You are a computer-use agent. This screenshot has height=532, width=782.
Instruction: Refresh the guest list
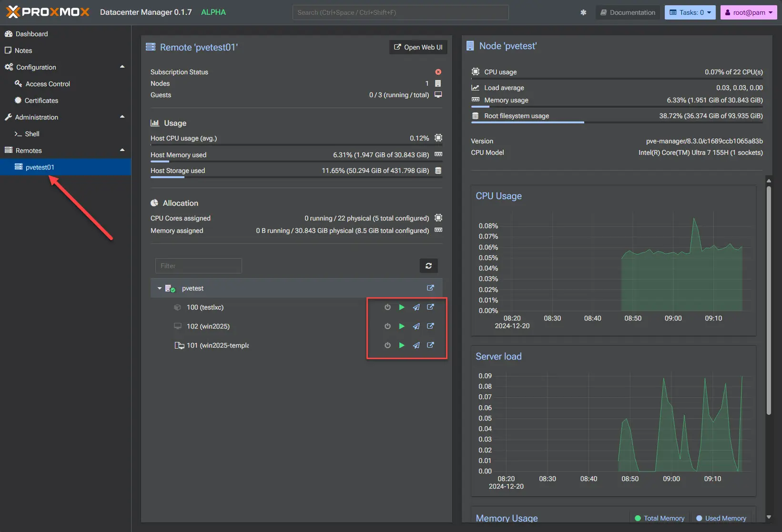point(428,266)
